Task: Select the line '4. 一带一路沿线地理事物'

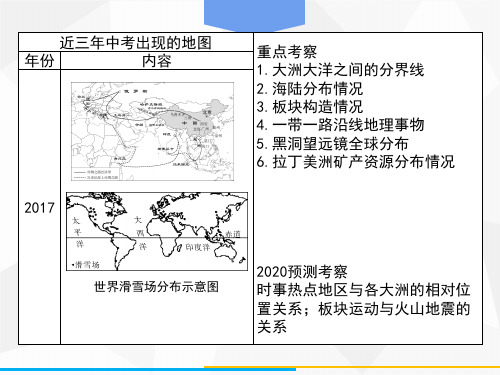Action: pos(340,125)
